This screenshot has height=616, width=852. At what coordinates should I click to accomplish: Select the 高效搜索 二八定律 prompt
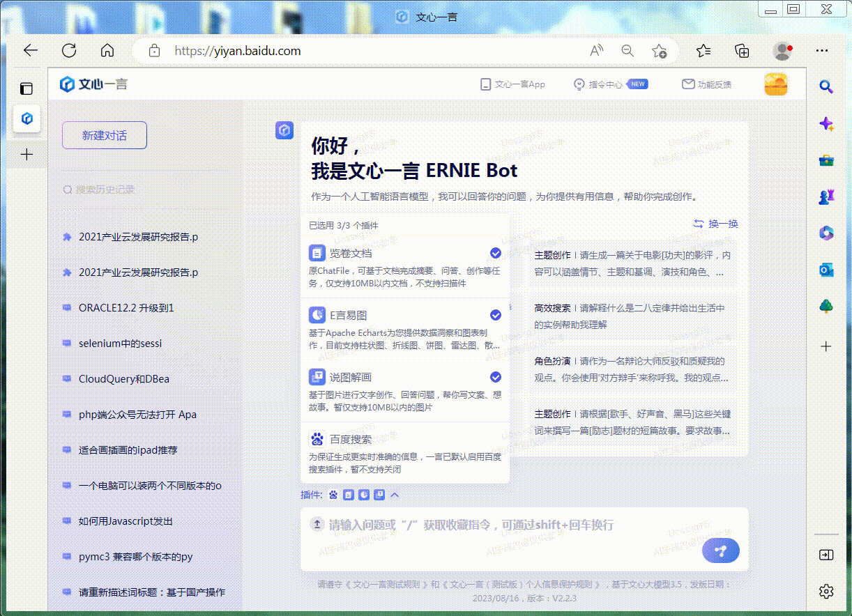633,316
